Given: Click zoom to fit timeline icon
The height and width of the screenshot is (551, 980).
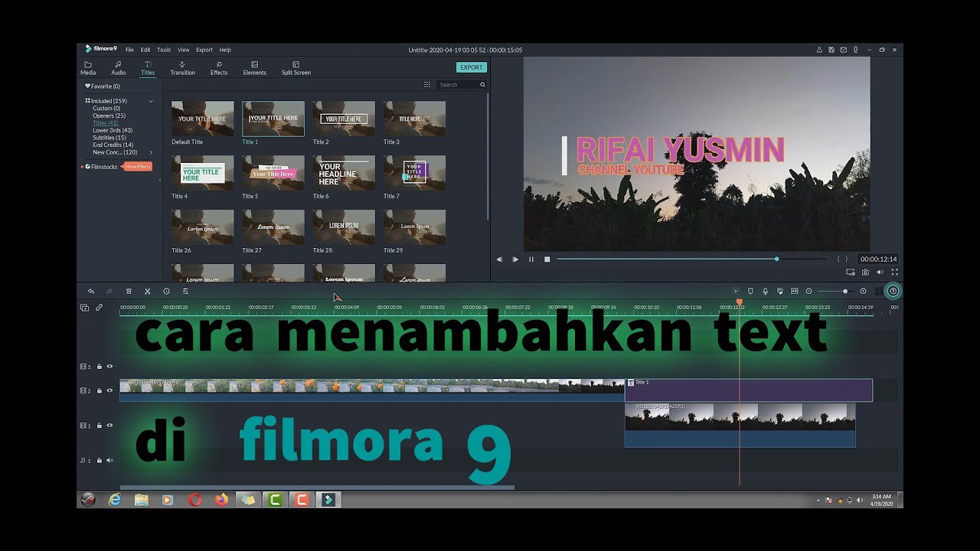Looking at the screenshot, I should tap(794, 291).
